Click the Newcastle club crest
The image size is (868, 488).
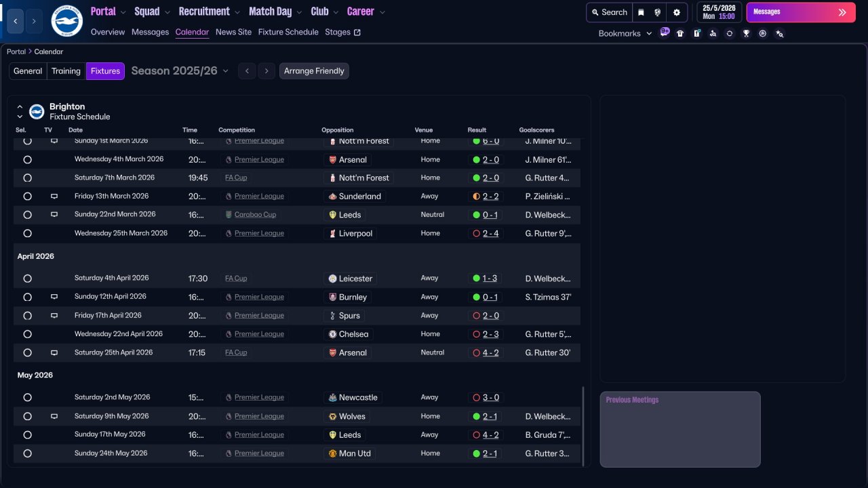[x=332, y=397]
